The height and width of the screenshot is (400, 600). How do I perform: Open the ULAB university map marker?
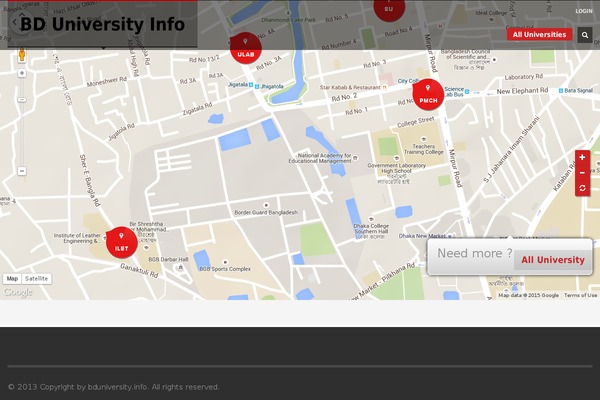pos(246,48)
